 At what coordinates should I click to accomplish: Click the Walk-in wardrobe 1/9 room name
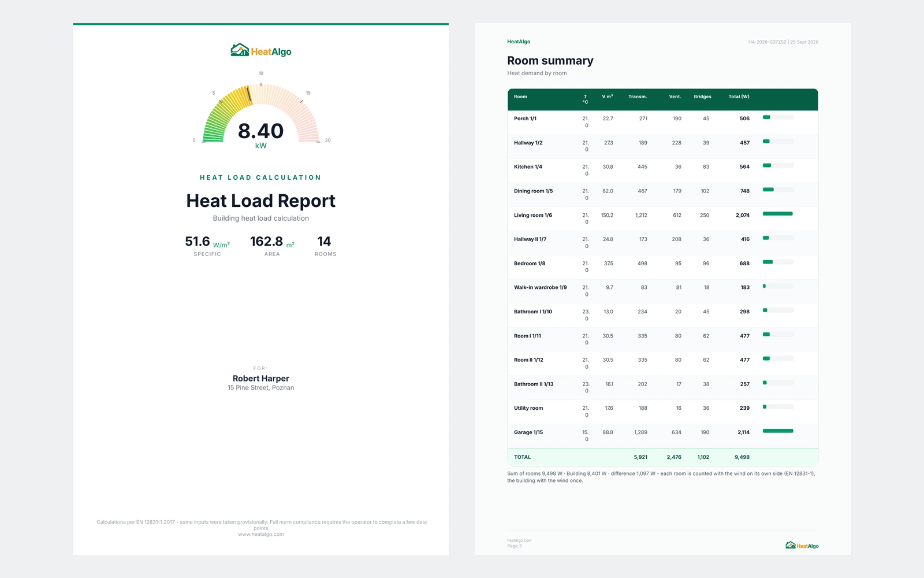[x=540, y=287]
